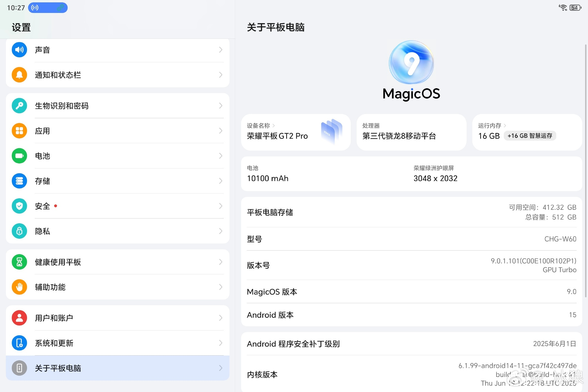The height and width of the screenshot is (392, 588).
Task: Open 通知和状态栏 settings
Action: (x=118, y=75)
